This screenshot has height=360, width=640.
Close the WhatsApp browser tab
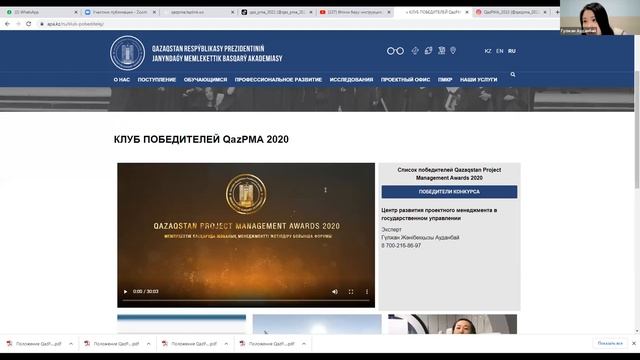pyautogui.click(x=76, y=12)
